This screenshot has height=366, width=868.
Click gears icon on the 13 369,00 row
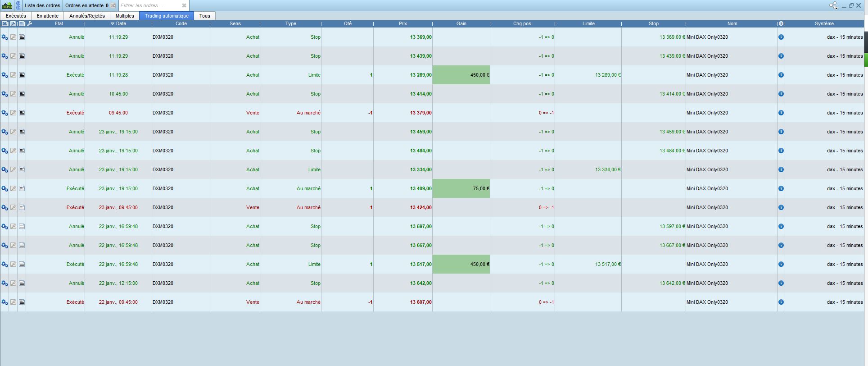tap(5, 37)
